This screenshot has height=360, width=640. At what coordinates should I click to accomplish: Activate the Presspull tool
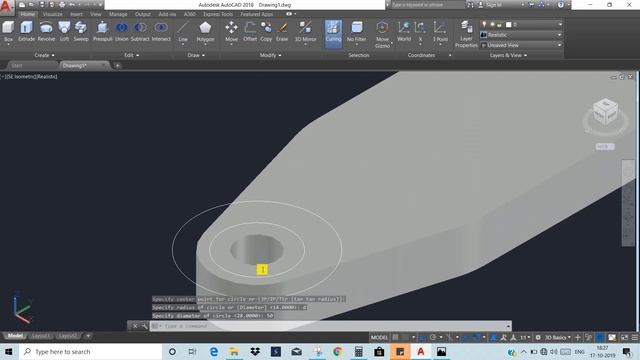(102, 31)
